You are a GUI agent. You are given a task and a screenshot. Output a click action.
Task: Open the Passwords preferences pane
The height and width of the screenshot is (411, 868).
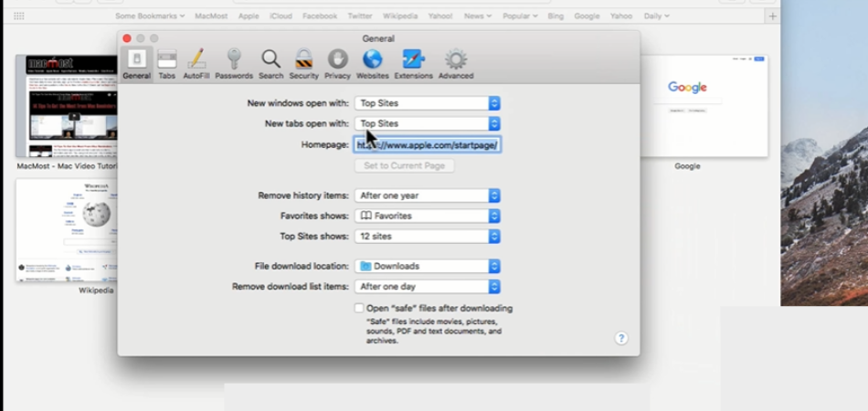pyautogui.click(x=234, y=64)
